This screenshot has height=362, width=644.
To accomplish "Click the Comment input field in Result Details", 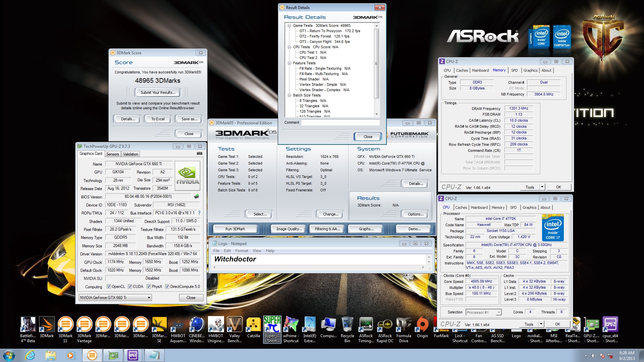I will click(x=340, y=123).
